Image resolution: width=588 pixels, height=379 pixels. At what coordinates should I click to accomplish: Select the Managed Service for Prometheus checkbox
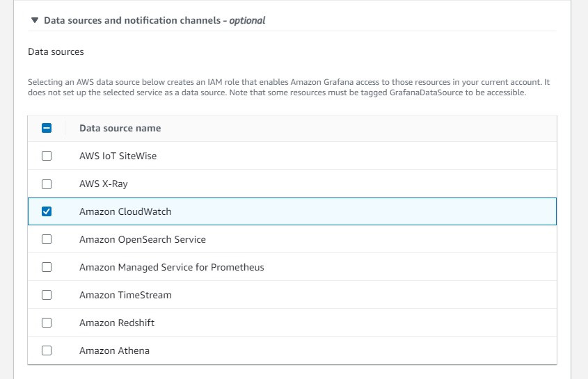(x=47, y=267)
